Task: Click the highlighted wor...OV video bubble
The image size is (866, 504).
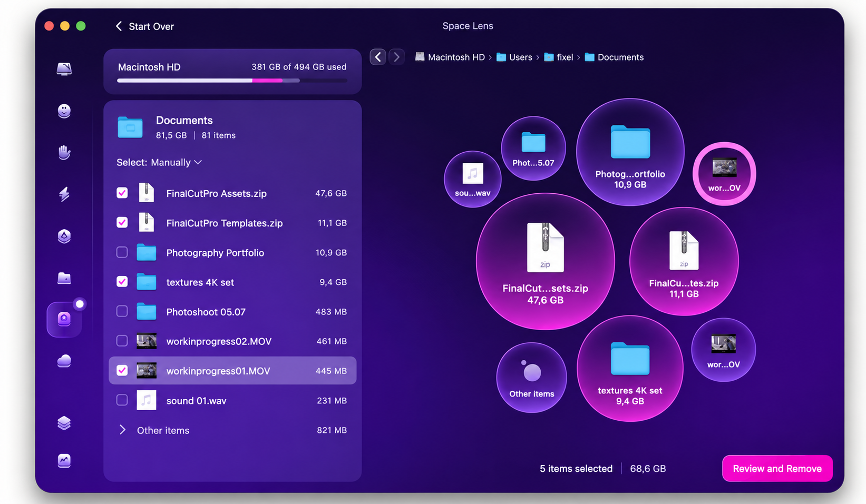Action: 724,174
